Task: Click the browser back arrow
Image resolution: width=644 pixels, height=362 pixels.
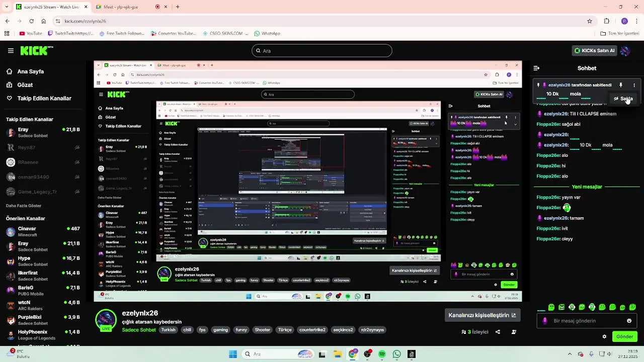Action: pos(8,21)
